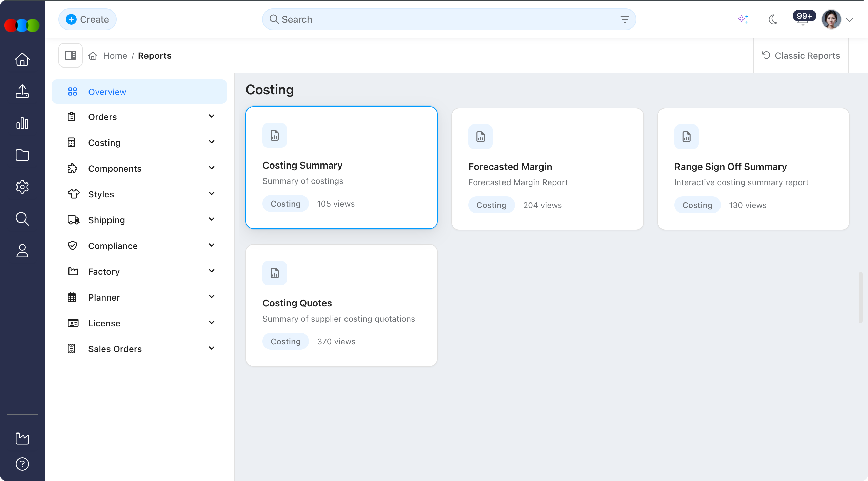The height and width of the screenshot is (481, 868).
Task: Click the vertical scrollbar on the right
Action: (861, 297)
